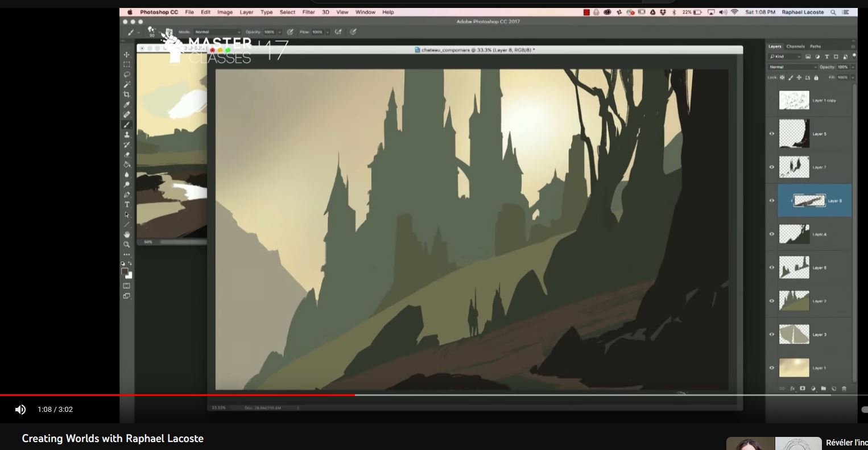
Task: Click the add layer style fx icon
Action: coord(792,389)
